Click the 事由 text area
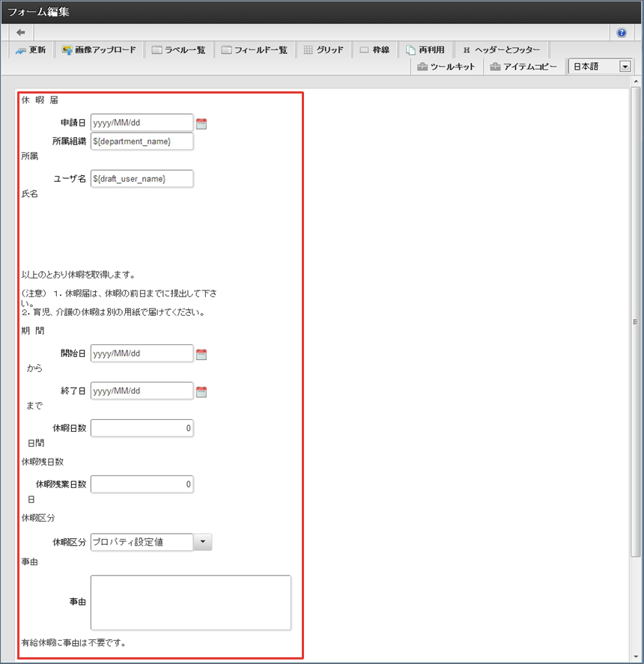644x664 pixels. tap(191, 602)
